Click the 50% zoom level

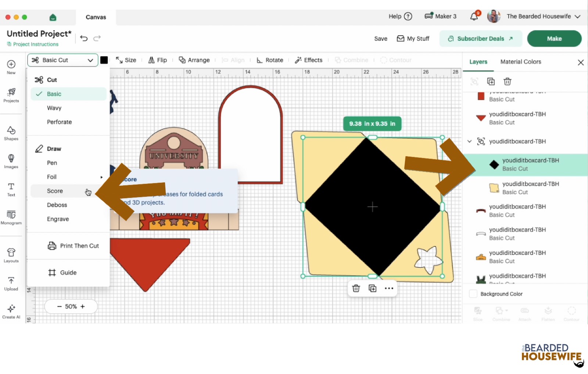coord(71,306)
